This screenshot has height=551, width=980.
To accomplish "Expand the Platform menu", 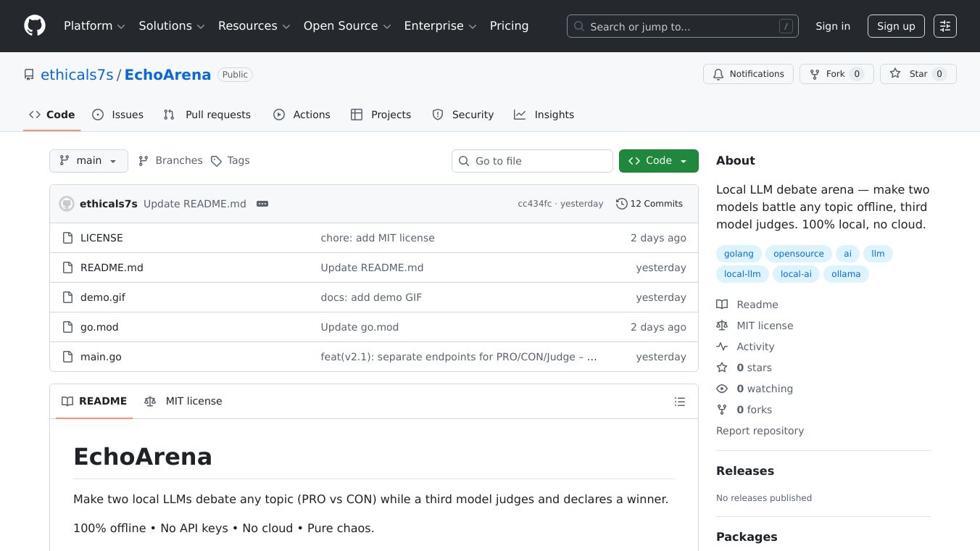I will (94, 26).
